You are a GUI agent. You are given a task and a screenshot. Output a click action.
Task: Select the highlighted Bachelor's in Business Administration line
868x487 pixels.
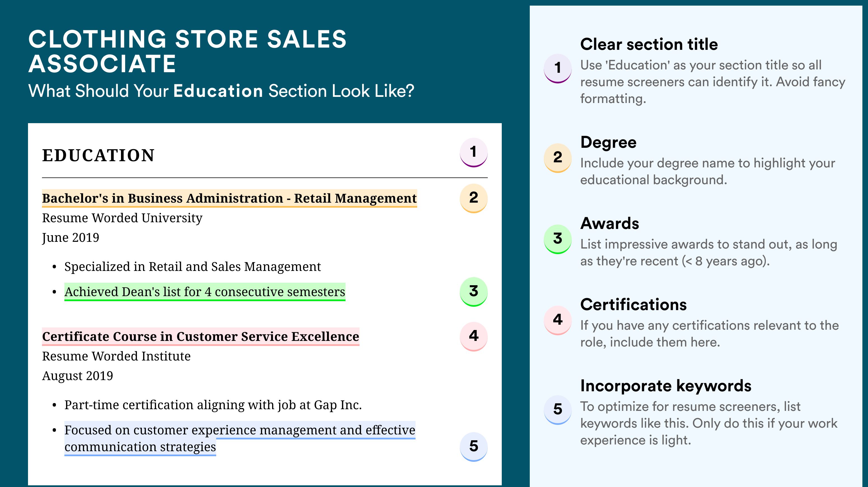[230, 198]
